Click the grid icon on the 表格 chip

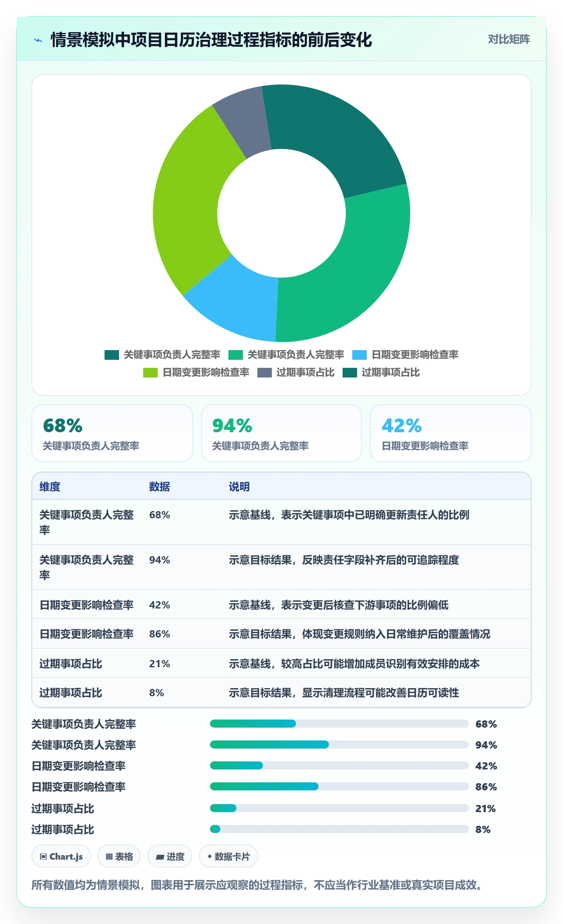coord(109,856)
